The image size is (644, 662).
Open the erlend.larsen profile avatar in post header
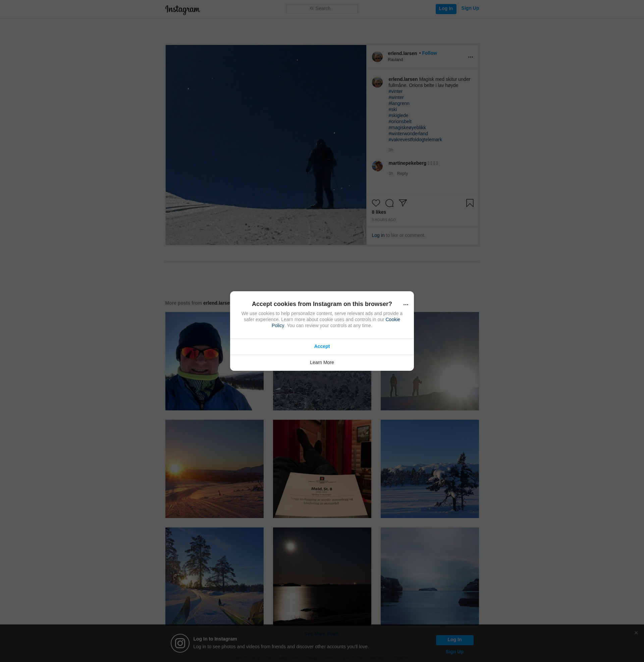pyautogui.click(x=377, y=56)
